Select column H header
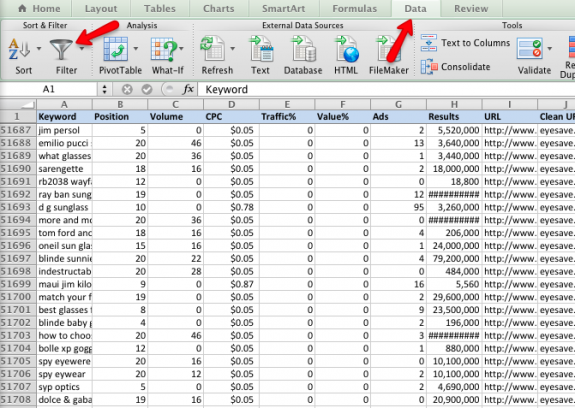Image resolution: width=575 pixels, height=408 pixels. 454,104
